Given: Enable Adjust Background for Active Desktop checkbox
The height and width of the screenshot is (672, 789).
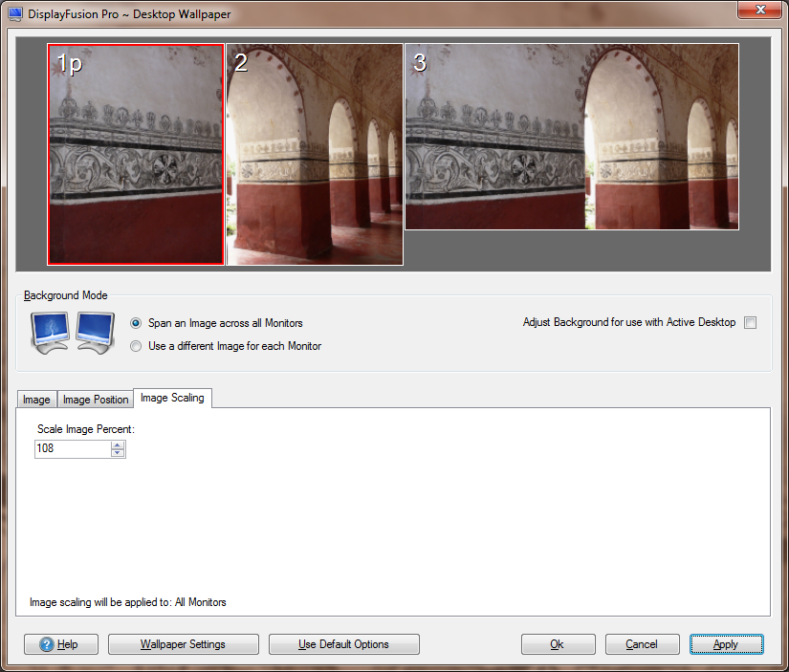Looking at the screenshot, I should pyautogui.click(x=750, y=323).
